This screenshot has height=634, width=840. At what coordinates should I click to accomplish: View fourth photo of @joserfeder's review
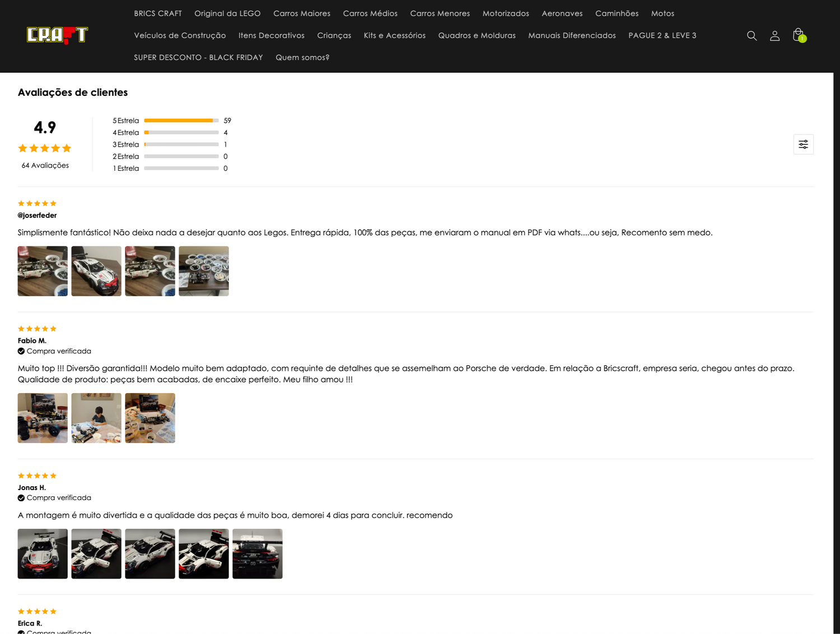[x=204, y=271]
